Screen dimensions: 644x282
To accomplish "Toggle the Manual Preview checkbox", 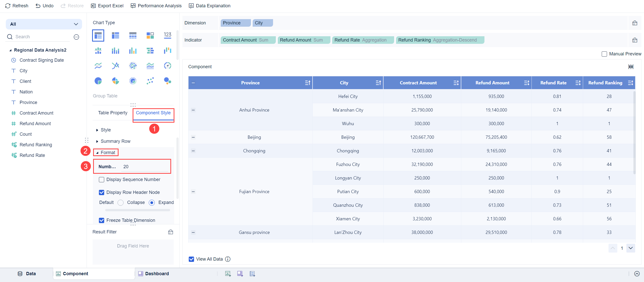I will coord(604,54).
